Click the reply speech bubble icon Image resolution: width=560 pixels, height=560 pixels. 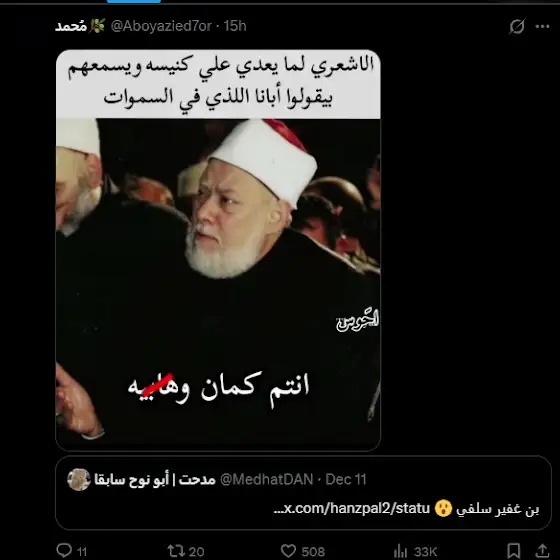[x=64, y=550]
